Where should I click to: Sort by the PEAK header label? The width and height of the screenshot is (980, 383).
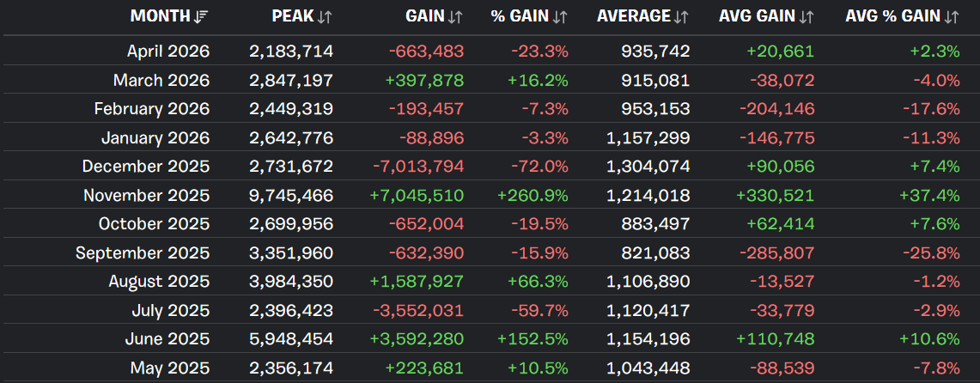[x=293, y=17]
